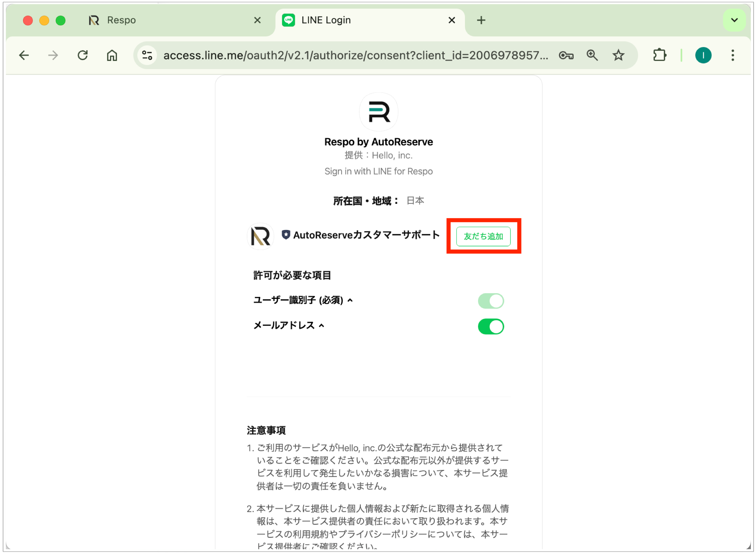Open the browser three-dot menu
Viewport: 756px width, 554px height.
(x=733, y=55)
